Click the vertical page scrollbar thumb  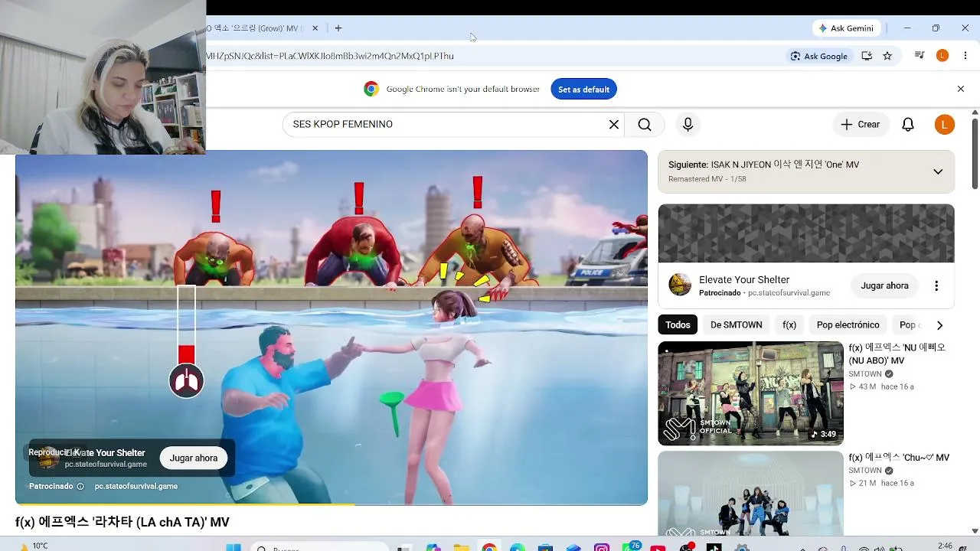pos(975,154)
